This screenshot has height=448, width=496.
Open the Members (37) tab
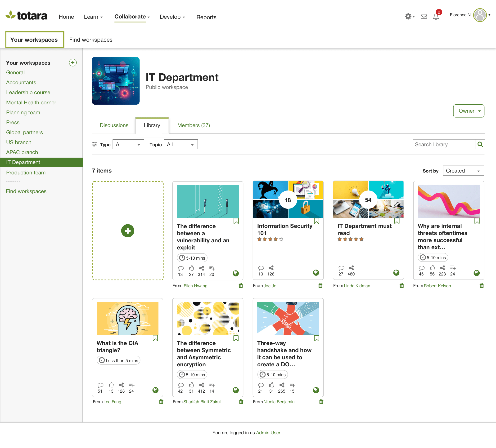click(x=193, y=125)
